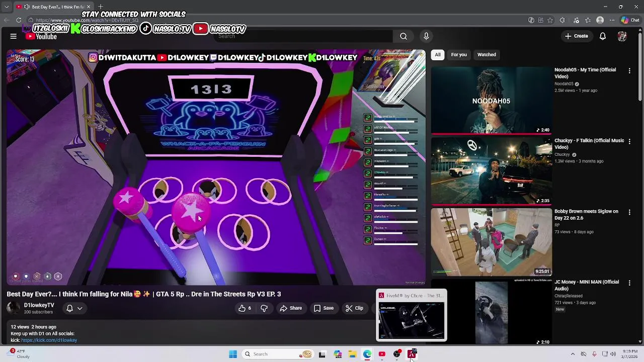This screenshot has width=644, height=362.
Task: Open the title Chuckyy - F Talkin (Official Music Video)
Action: (x=589, y=144)
